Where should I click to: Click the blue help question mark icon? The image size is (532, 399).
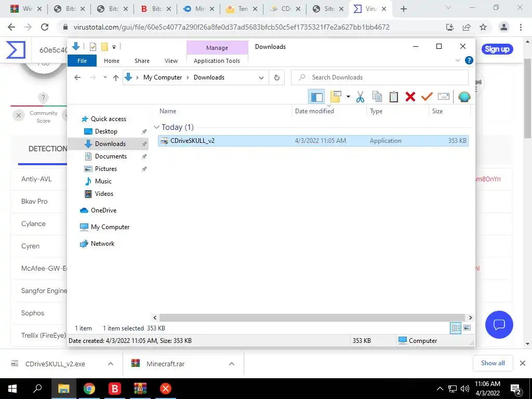(x=469, y=60)
